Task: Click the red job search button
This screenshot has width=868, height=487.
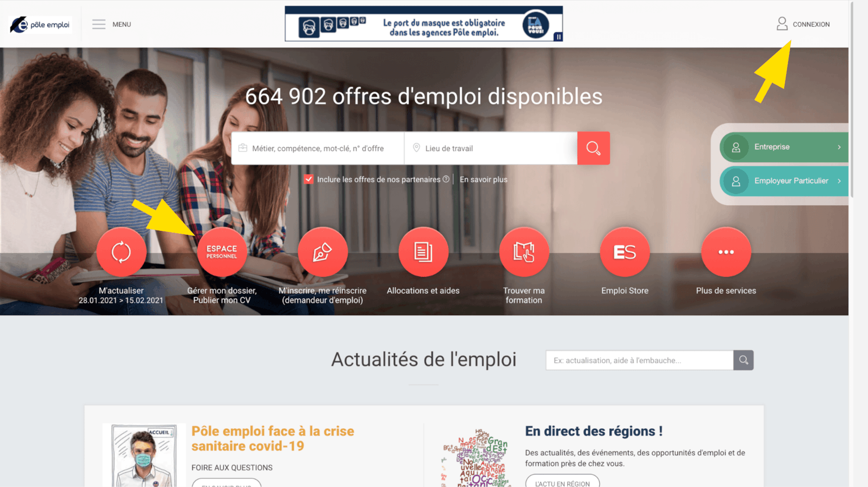Action: [593, 148]
